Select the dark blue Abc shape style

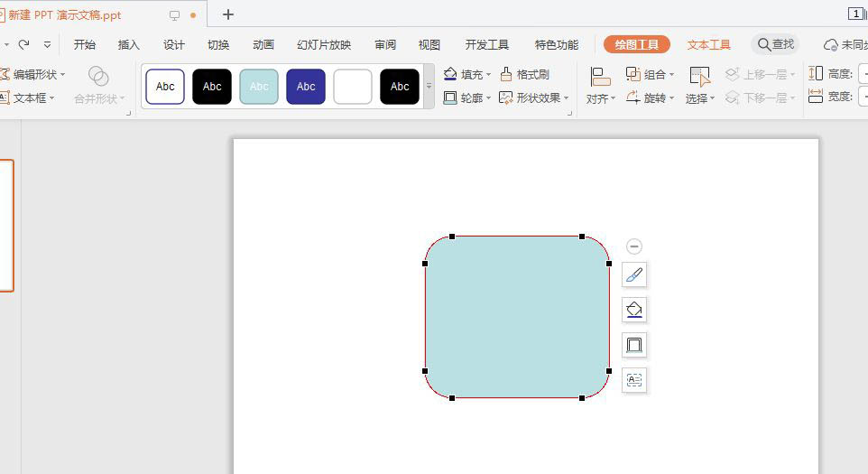click(x=306, y=87)
